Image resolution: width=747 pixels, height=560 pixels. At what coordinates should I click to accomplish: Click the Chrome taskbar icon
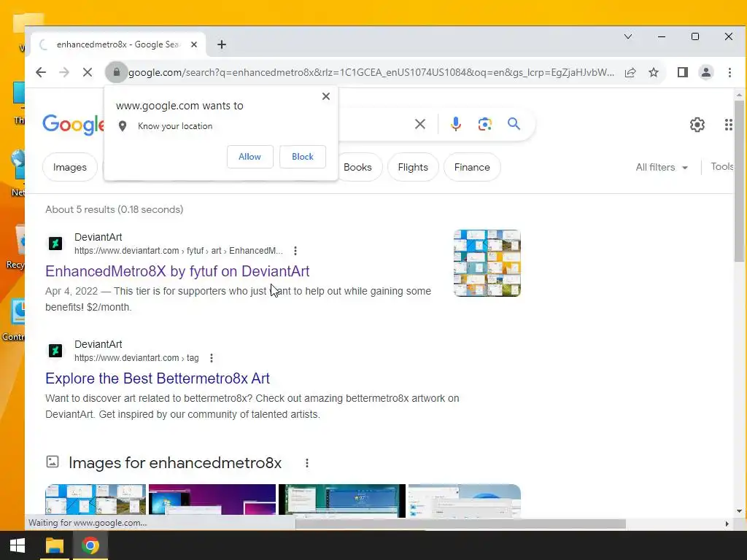[90, 545]
